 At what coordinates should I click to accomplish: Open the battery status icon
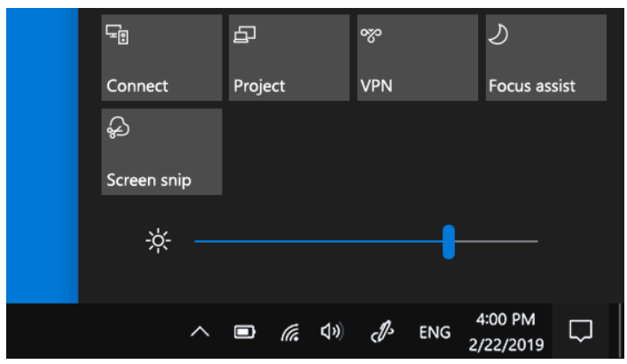coord(245,331)
